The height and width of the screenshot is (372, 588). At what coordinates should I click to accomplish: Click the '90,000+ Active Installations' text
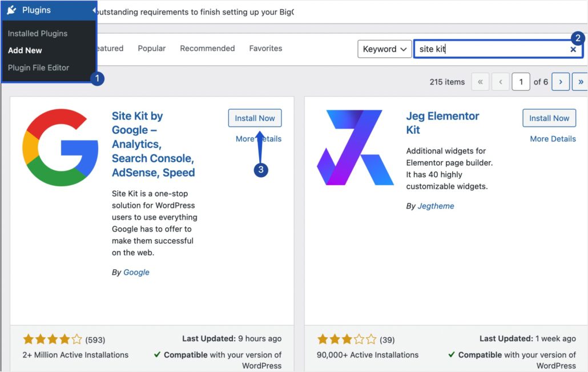pos(368,355)
